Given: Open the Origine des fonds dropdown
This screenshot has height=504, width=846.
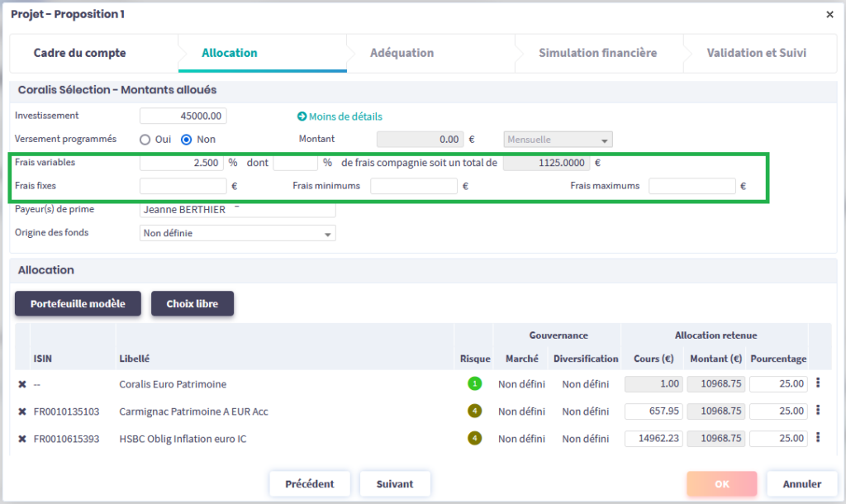Looking at the screenshot, I should 238,234.
